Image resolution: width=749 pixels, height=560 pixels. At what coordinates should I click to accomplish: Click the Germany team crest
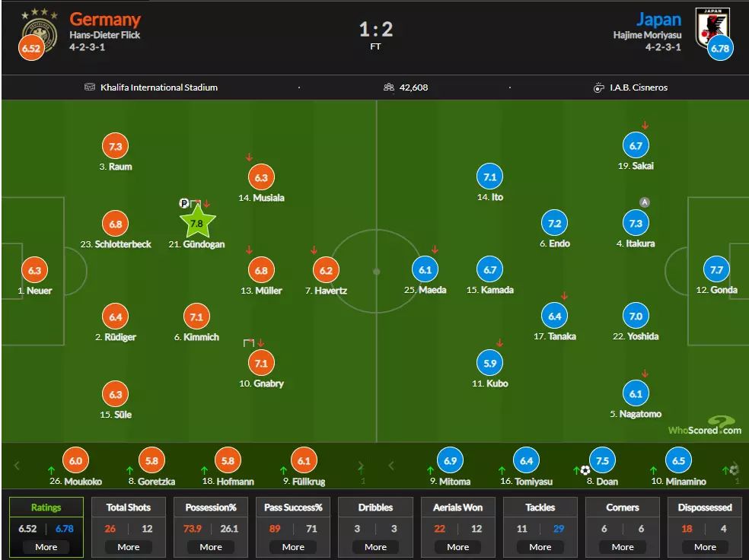point(40,29)
